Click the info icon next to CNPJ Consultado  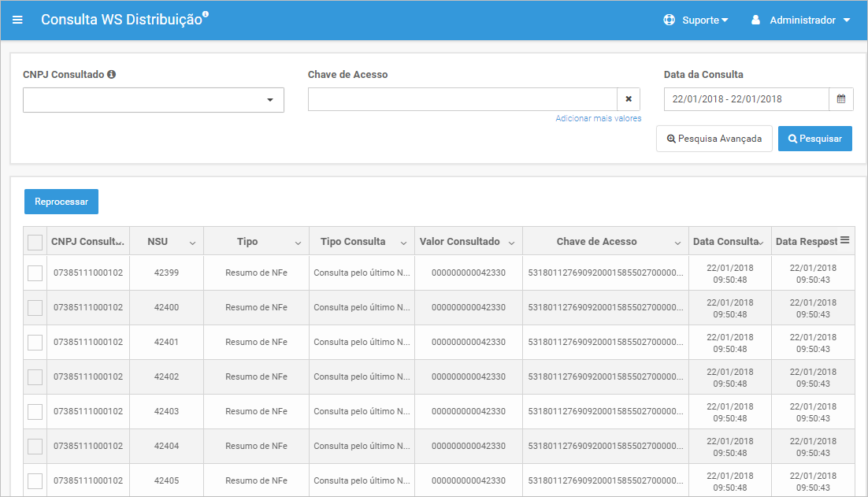pos(111,74)
